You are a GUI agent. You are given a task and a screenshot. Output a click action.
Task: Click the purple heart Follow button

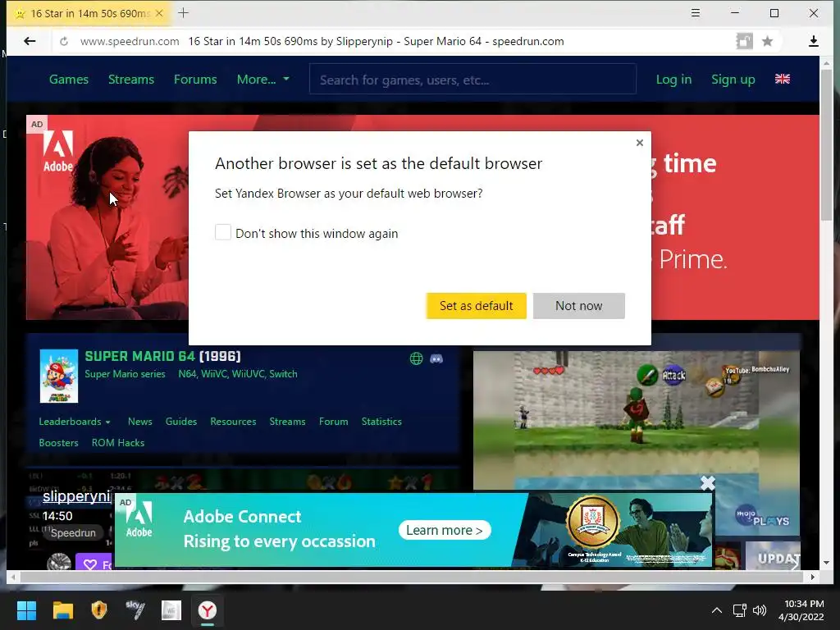pyautogui.click(x=94, y=563)
